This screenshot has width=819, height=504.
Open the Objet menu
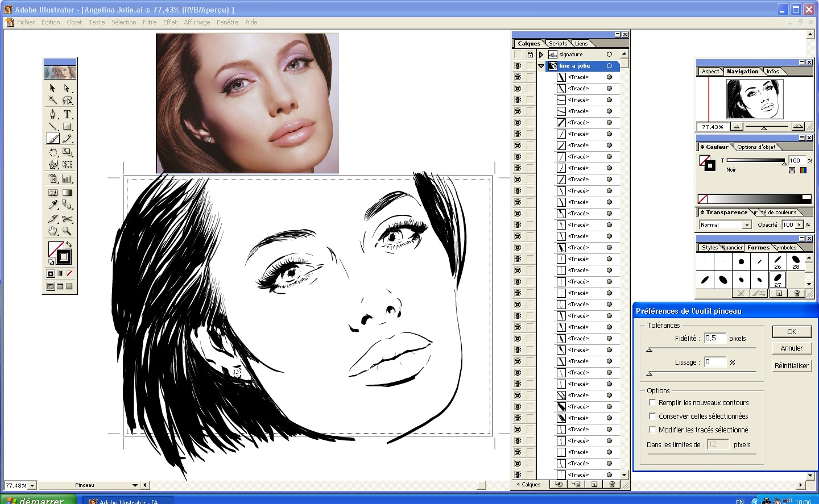(x=74, y=22)
